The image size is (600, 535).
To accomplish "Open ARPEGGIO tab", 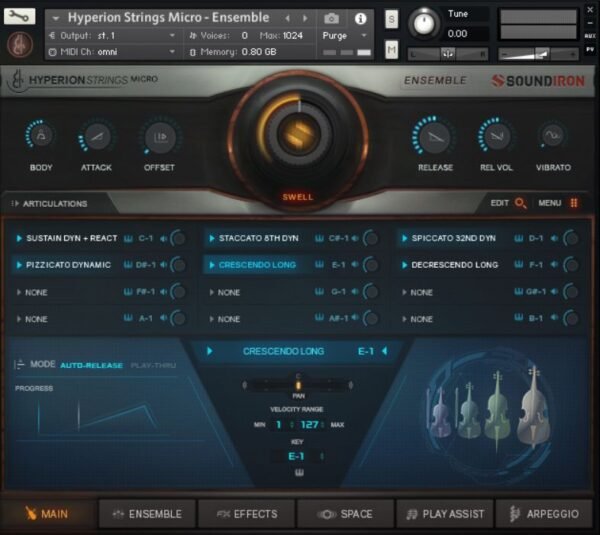I will point(544,514).
